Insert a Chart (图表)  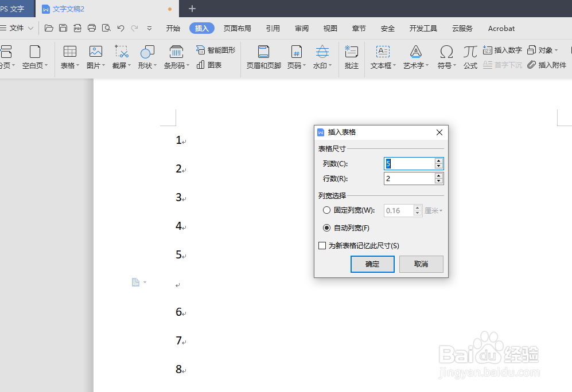click(209, 65)
